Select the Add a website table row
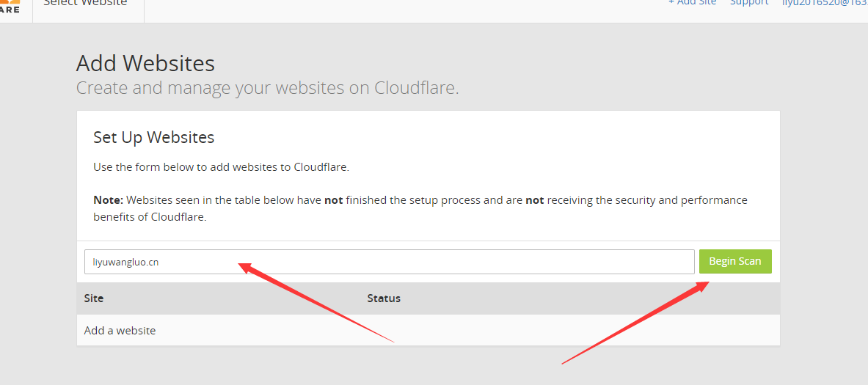The width and height of the screenshot is (868, 385). point(428,330)
